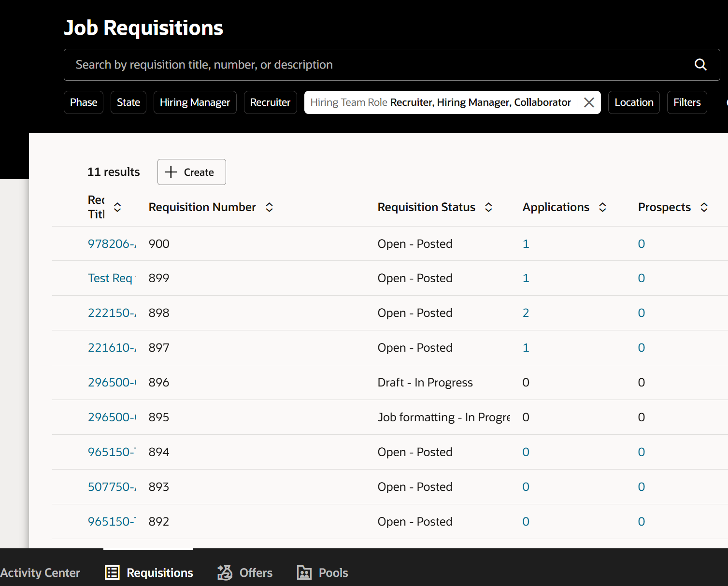Open requisition 978206 link
This screenshot has height=586, width=728.
(112, 243)
